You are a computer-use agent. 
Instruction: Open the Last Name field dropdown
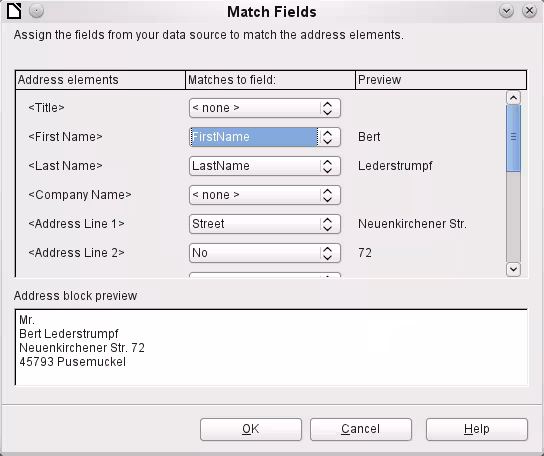click(265, 166)
